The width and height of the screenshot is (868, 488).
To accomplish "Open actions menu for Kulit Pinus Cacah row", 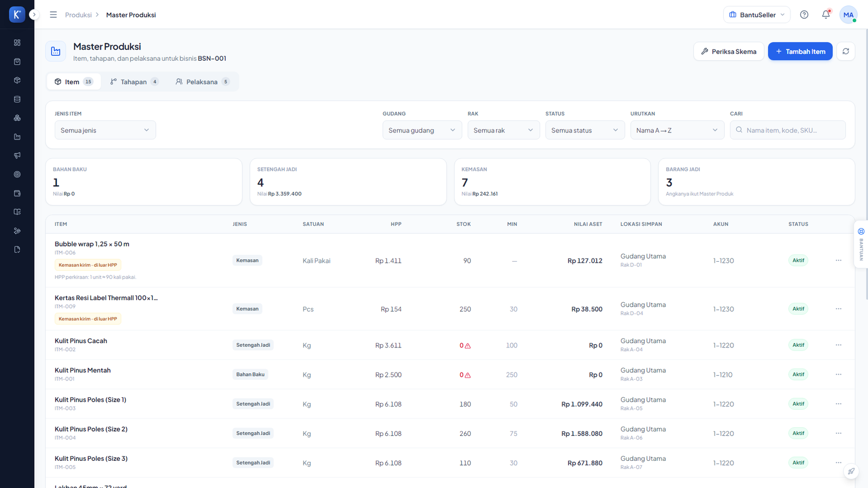I will 838,345.
